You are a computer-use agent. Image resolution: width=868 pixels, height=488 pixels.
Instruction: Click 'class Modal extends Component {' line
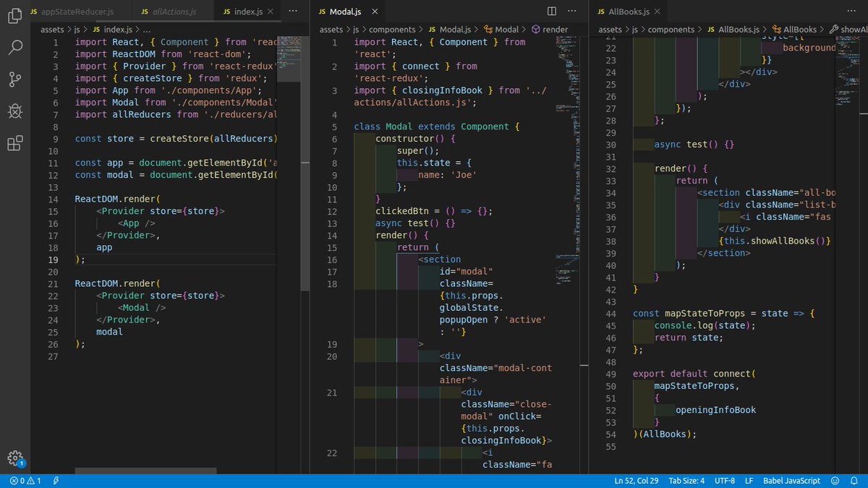pos(437,127)
